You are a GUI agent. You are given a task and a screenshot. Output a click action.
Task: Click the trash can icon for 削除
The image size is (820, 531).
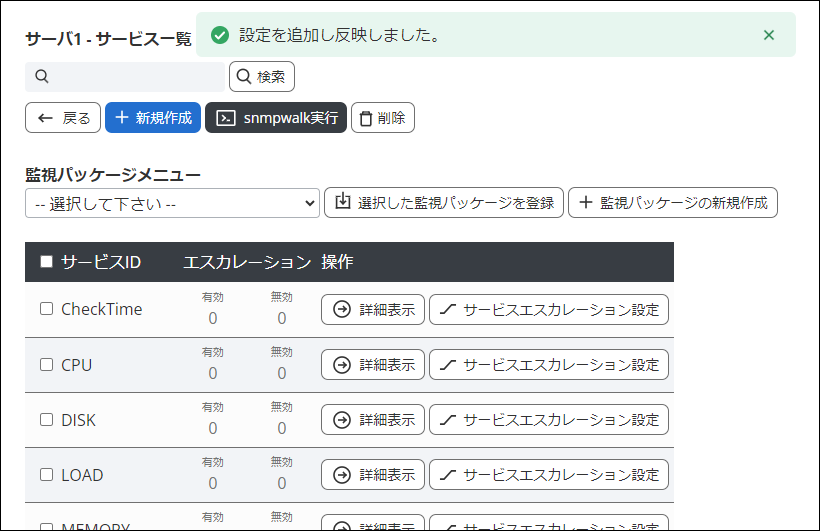[366, 118]
